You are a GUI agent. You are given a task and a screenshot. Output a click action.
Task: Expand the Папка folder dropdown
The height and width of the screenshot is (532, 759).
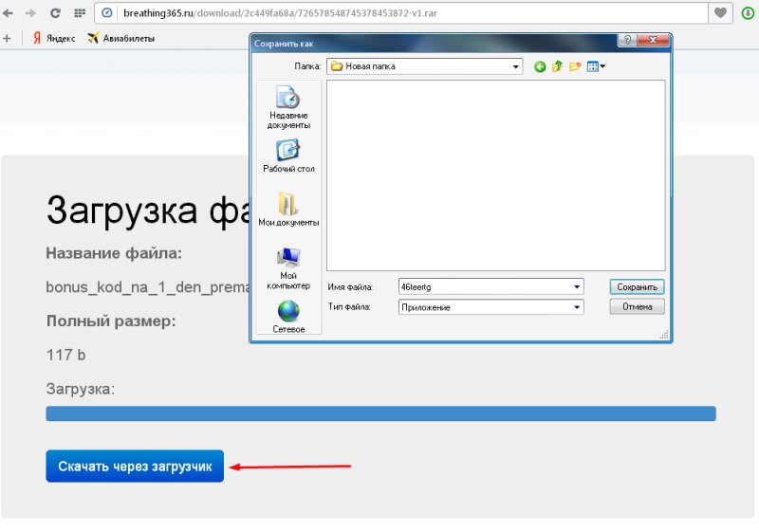click(516, 66)
